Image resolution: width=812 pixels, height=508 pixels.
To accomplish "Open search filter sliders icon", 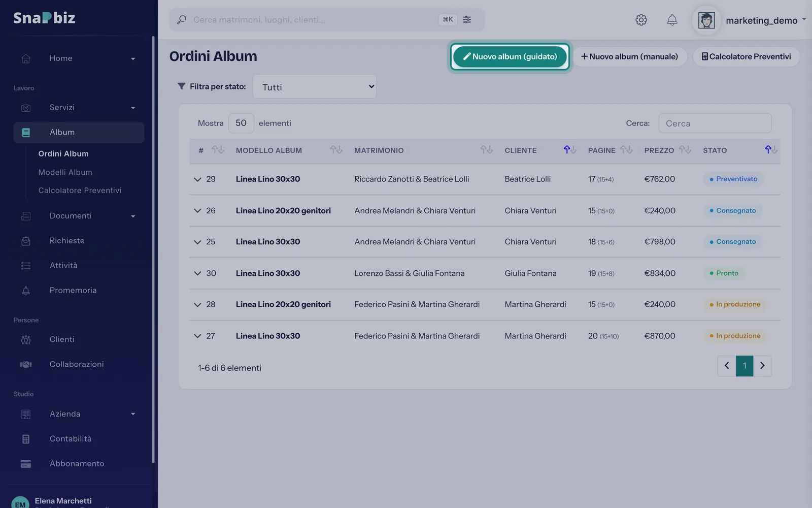I will [467, 19].
